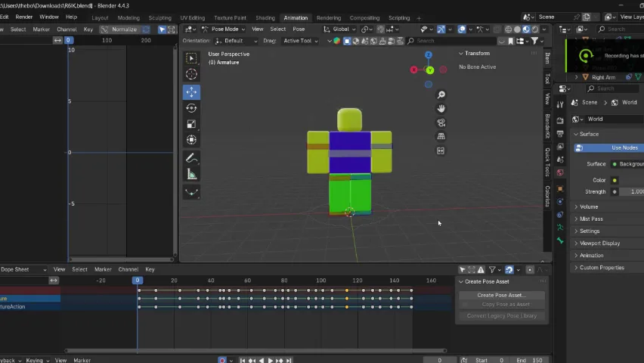Activate the Rotate tool

(191, 107)
